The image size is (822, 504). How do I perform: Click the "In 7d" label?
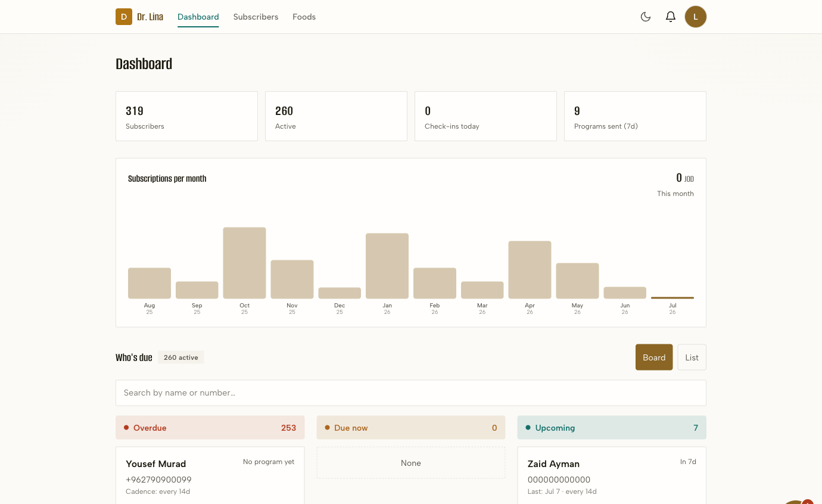(688, 462)
